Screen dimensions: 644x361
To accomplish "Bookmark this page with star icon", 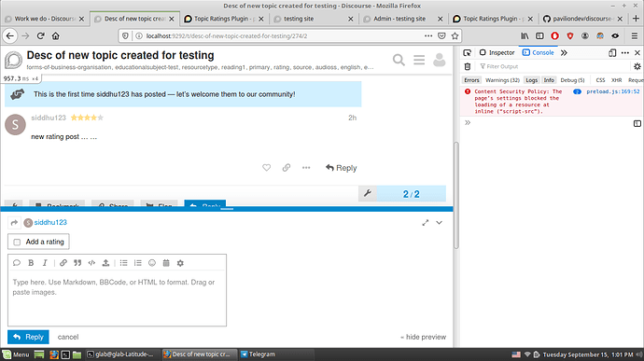I will point(455,36).
